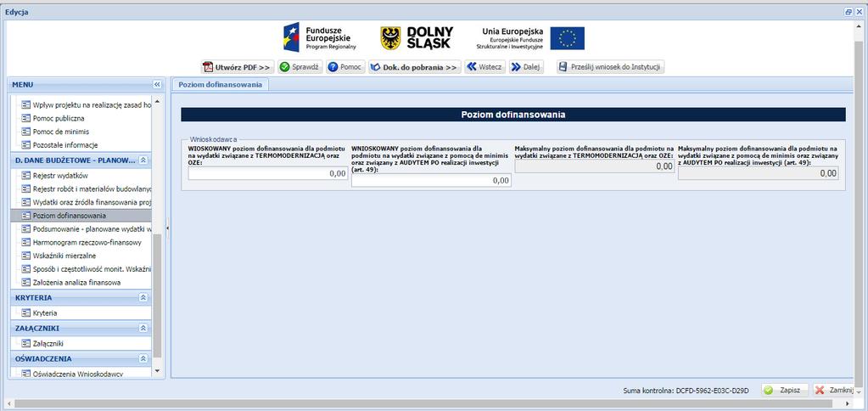Click the Fundusze Europejskie logo
This screenshot has width=868, height=411.
[x=320, y=37]
